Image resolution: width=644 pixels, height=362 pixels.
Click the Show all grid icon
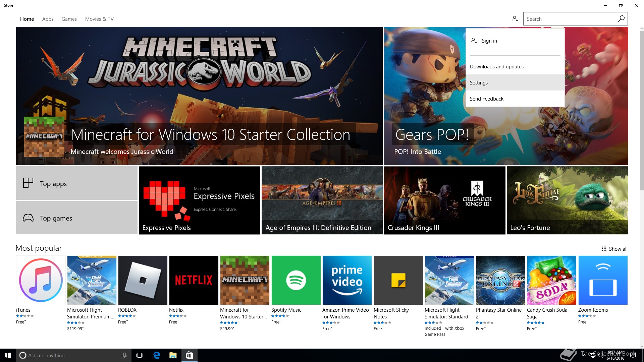604,249
